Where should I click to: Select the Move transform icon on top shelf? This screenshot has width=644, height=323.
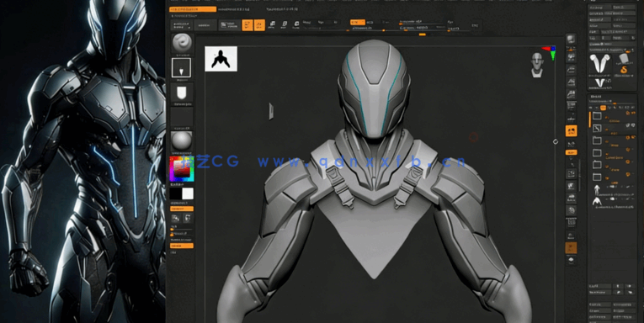[271, 25]
